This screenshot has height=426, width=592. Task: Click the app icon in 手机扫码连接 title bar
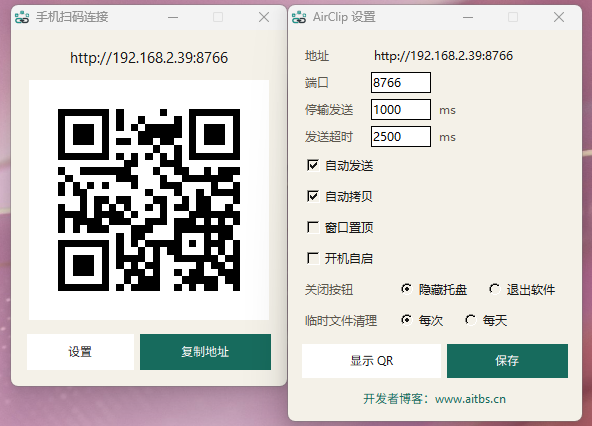22,17
